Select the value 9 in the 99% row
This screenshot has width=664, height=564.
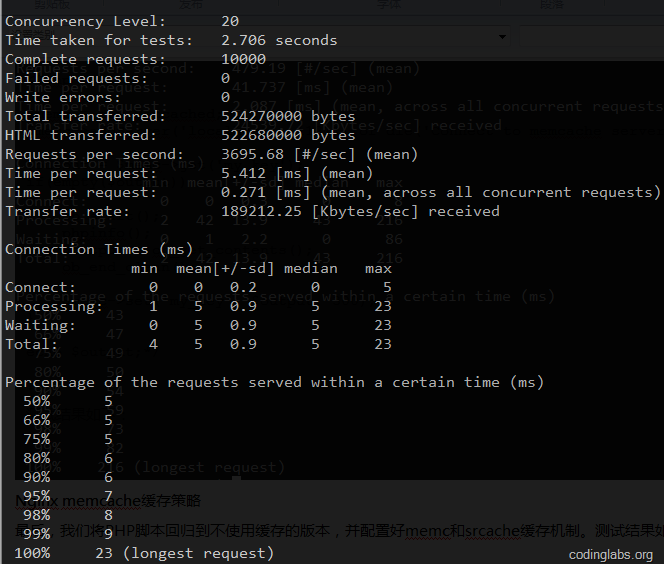click(108, 534)
